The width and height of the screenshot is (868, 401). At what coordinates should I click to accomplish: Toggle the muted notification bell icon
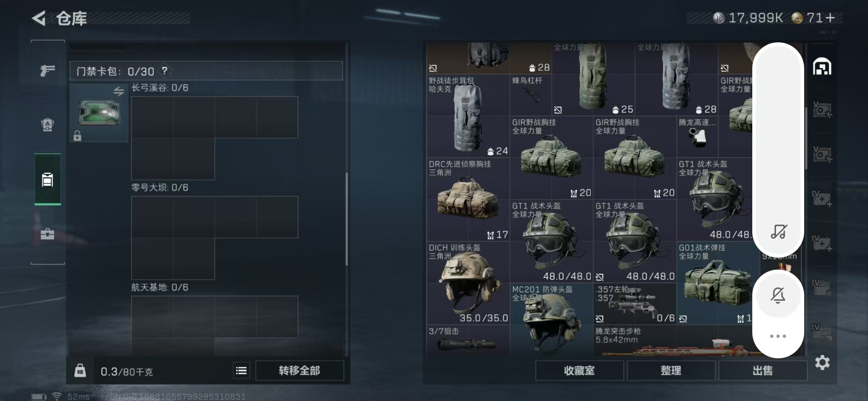pos(778,296)
